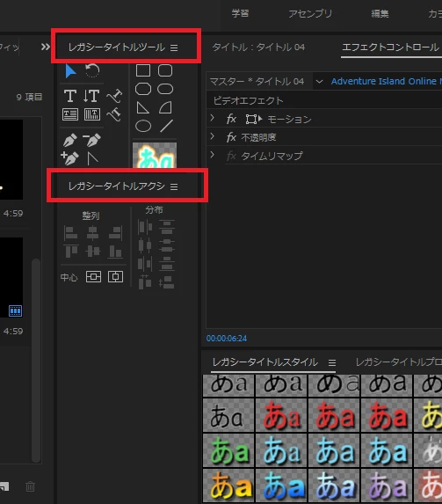The width and height of the screenshot is (442, 504).
Task: Click the モーション transform icon
Action: [x=253, y=120]
